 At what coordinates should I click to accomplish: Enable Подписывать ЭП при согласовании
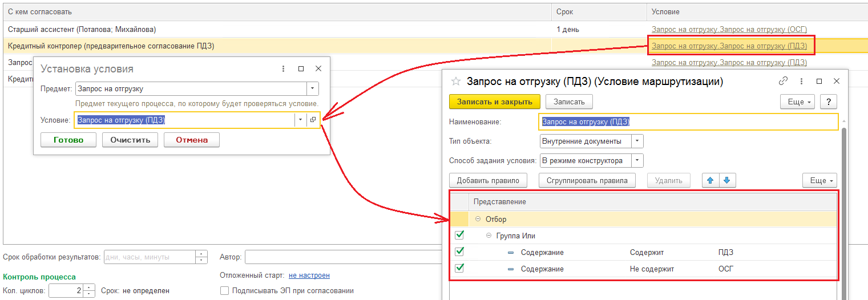click(225, 290)
